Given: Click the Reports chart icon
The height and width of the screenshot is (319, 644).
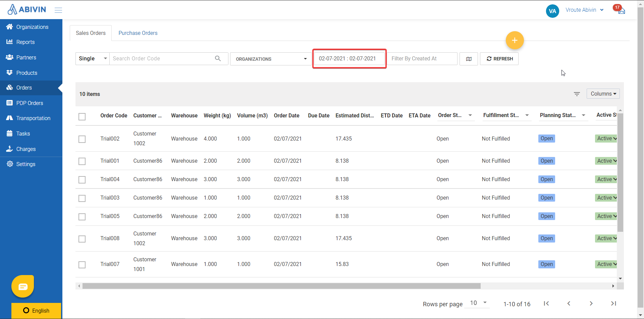Looking at the screenshot, I should pos(9,42).
